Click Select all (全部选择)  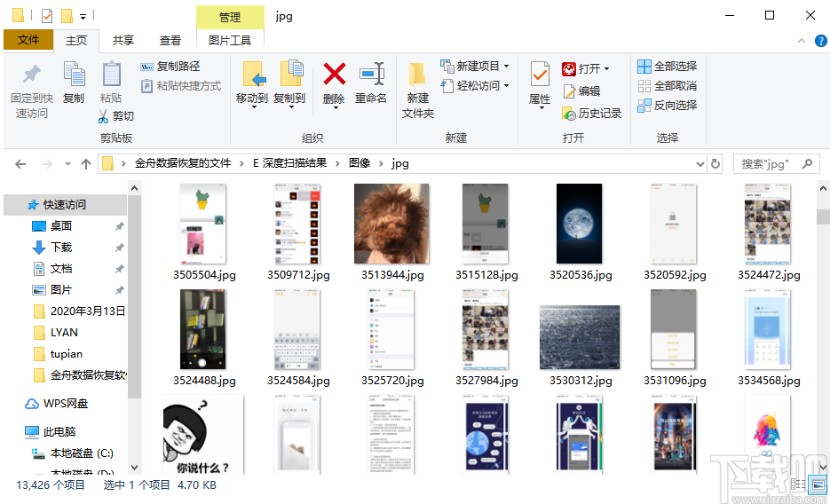tap(667, 67)
